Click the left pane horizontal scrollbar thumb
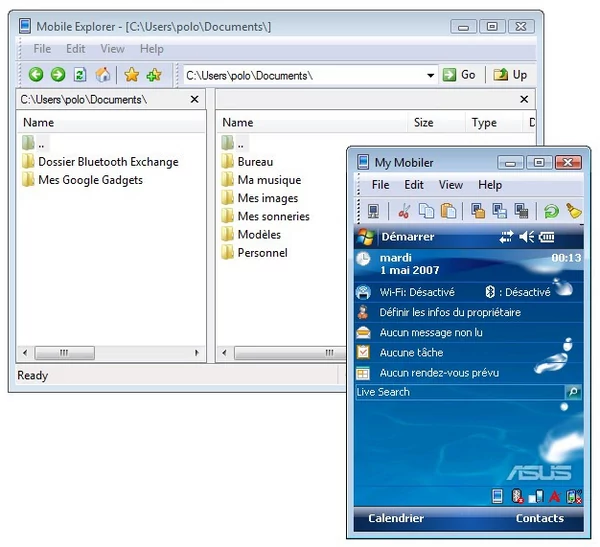Screen dimensions: 600x547 click(x=65, y=353)
